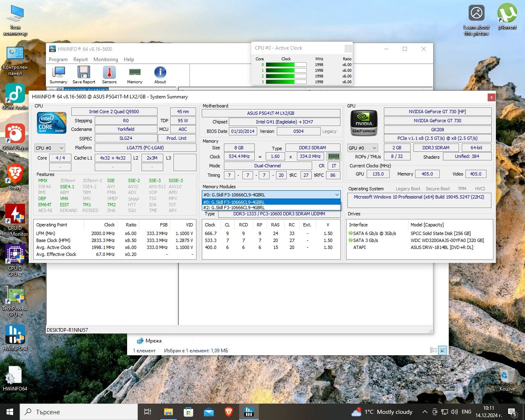
Task: Open TechPowerUp GPU-Z desktop shortcut
Action: point(15,302)
